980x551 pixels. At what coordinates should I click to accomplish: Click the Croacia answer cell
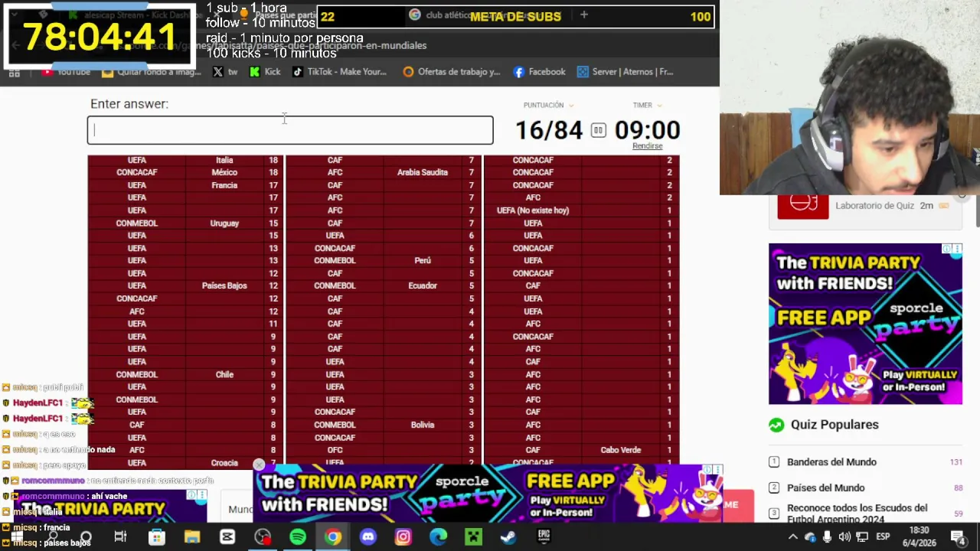click(x=224, y=463)
